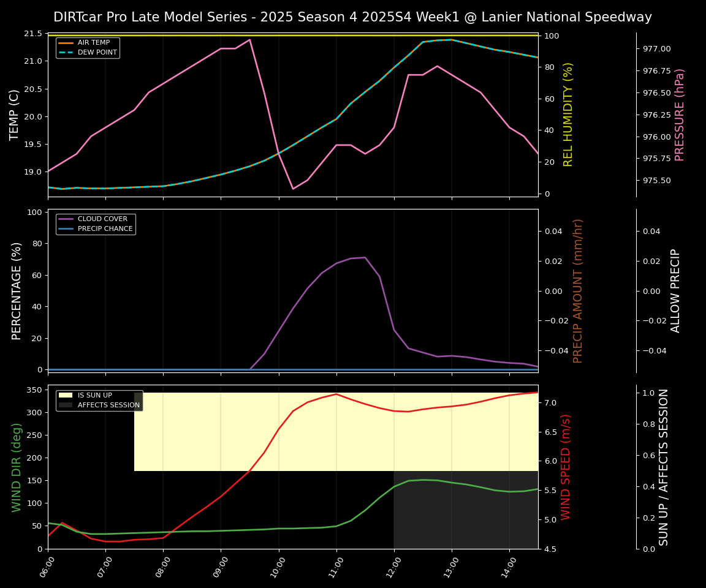Click the AFFECTS SESSION legend swatch
This screenshot has height=588, width=706.
tap(66, 405)
